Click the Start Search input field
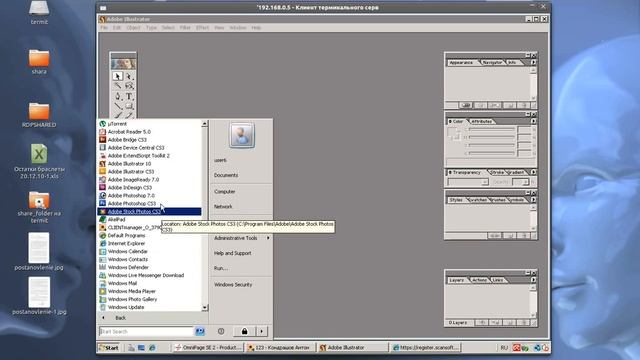640x360 pixels. [146, 331]
